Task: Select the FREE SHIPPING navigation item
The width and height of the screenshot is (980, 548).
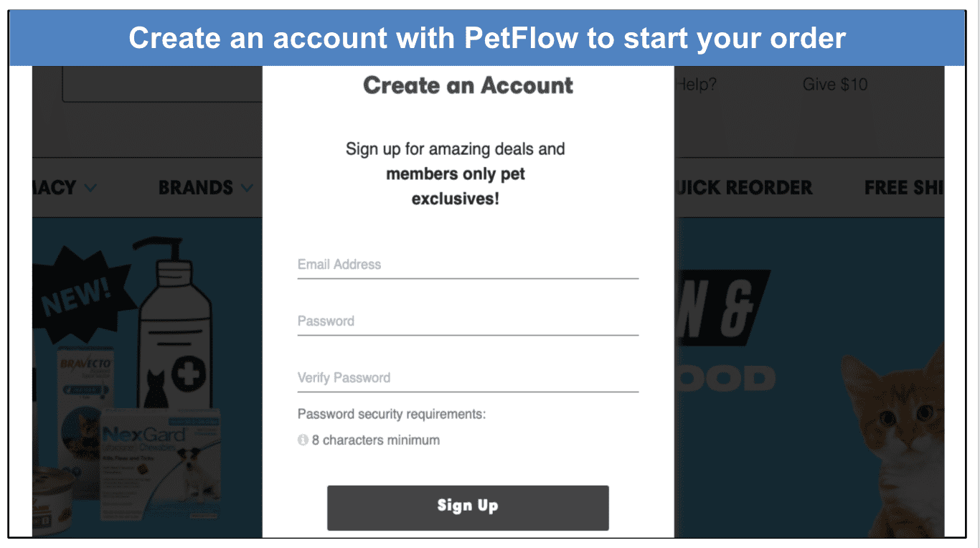Action: (904, 188)
